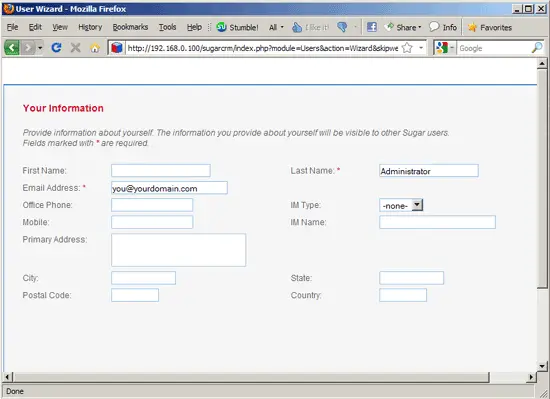Viewport: 550px width, 399px height.
Task: Click the Postal Code input field
Action: tap(135, 295)
